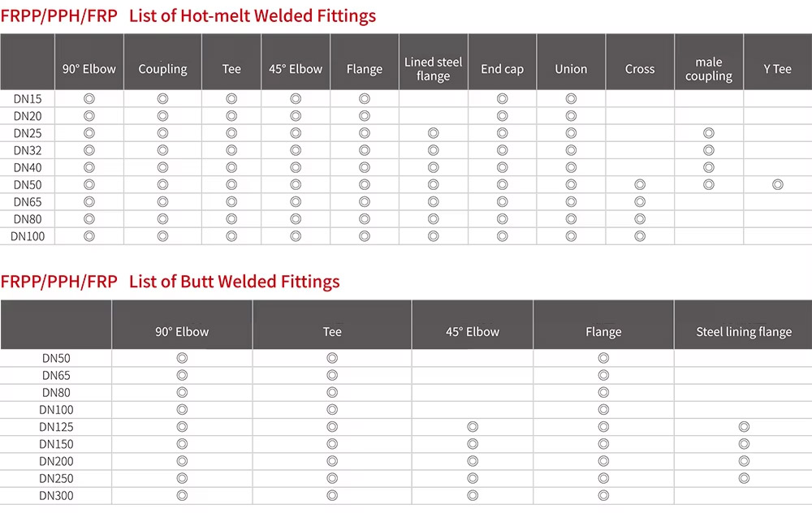Screen dimensions: 812x513
Task: Click the DN200 row label
Action: 56,461
